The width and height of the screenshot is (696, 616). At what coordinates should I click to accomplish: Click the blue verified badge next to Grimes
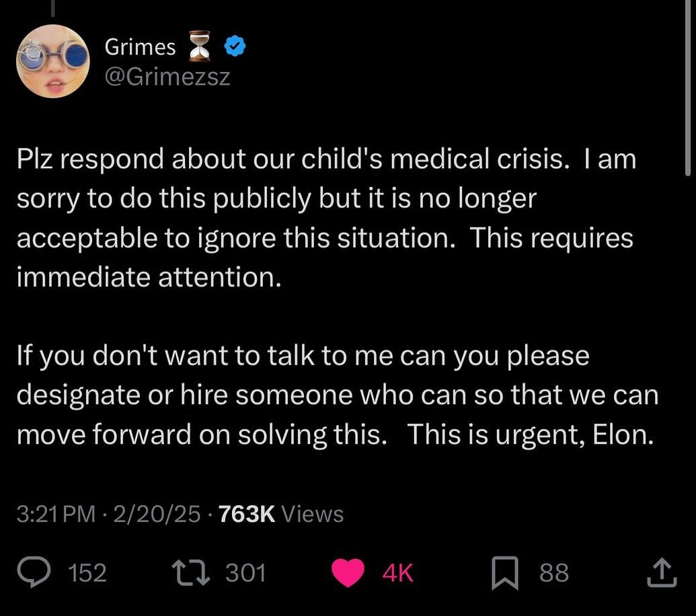pyautogui.click(x=233, y=46)
